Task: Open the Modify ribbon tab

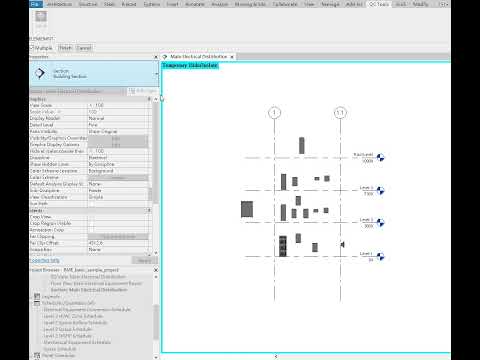Action: tap(420, 4)
